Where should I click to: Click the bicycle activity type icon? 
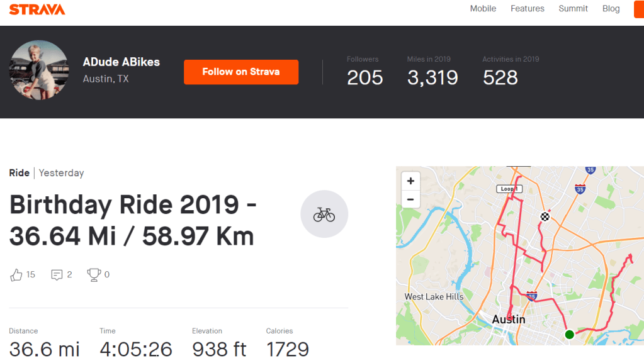coord(324,215)
